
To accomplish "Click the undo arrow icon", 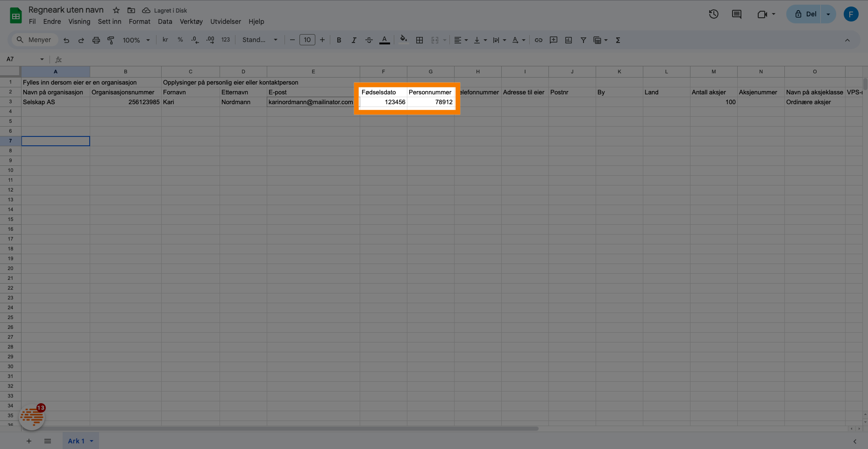I will [66, 40].
